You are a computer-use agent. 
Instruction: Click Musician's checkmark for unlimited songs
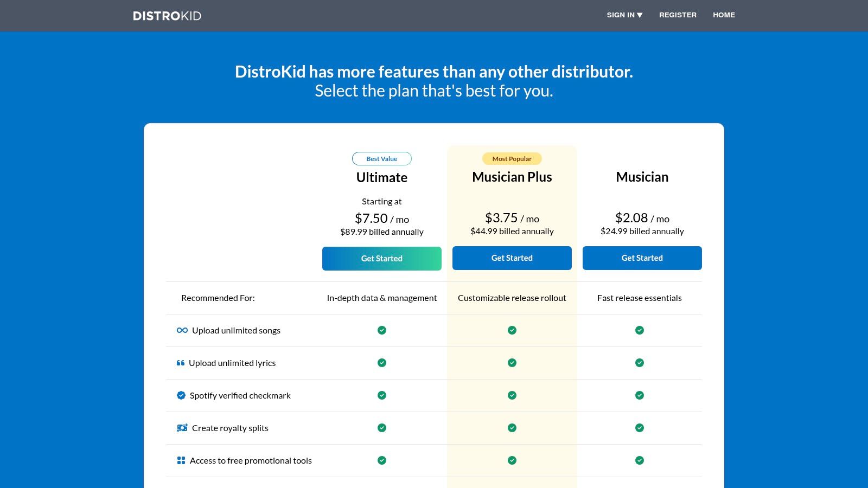click(x=640, y=330)
